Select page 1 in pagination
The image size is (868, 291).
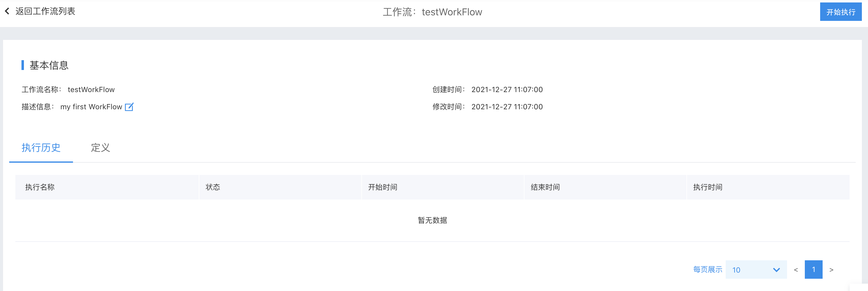pos(813,270)
